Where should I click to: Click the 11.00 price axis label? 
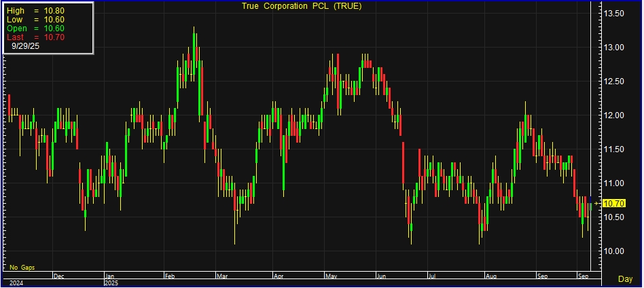(x=613, y=183)
